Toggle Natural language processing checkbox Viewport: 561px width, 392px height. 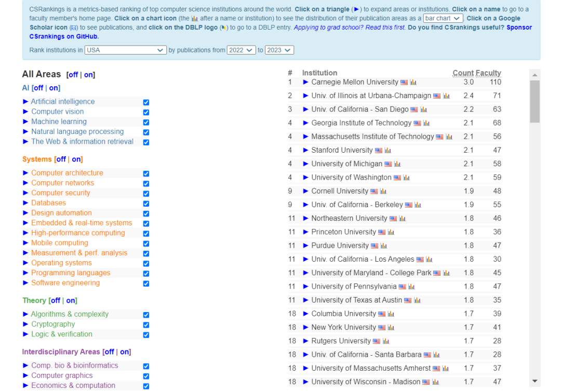pos(146,132)
